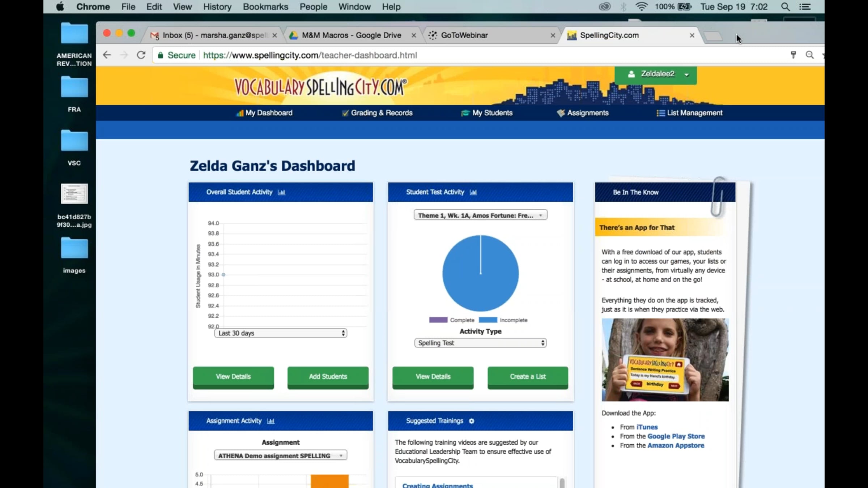
Task: Click the Complete purple legend swatch
Action: click(438, 320)
